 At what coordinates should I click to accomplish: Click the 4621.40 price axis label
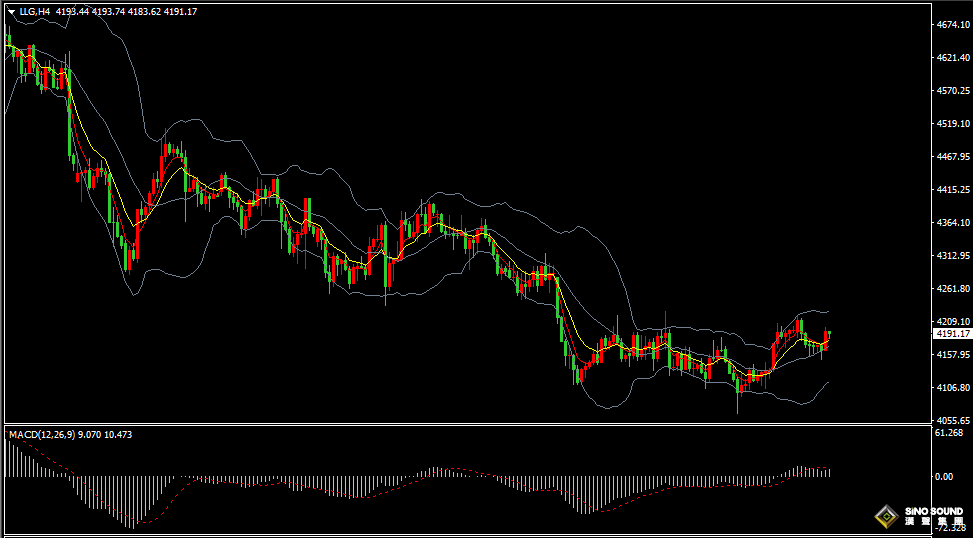954,58
